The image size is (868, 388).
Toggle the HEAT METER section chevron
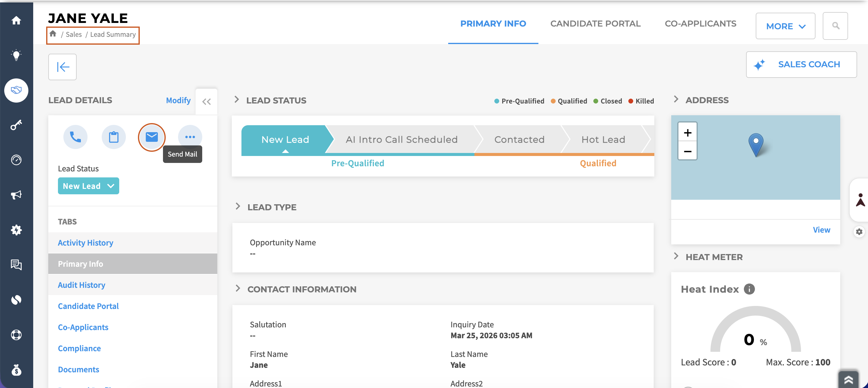(676, 256)
